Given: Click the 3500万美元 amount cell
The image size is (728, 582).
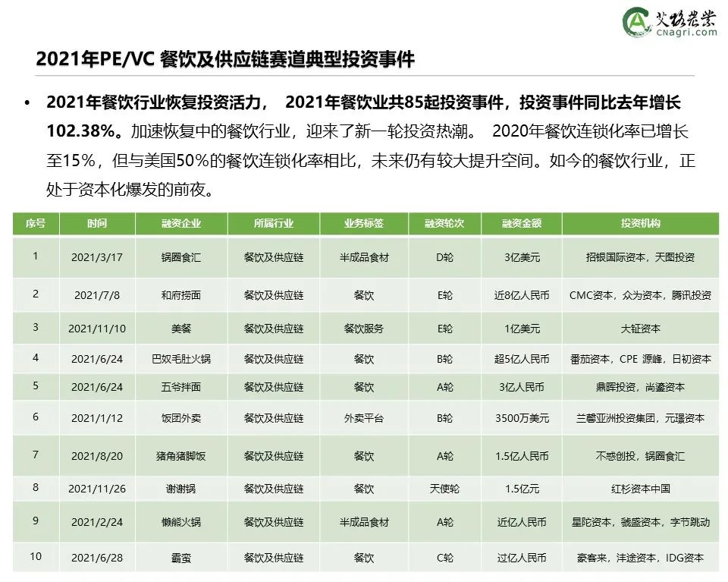Looking at the screenshot, I should tap(522, 418).
